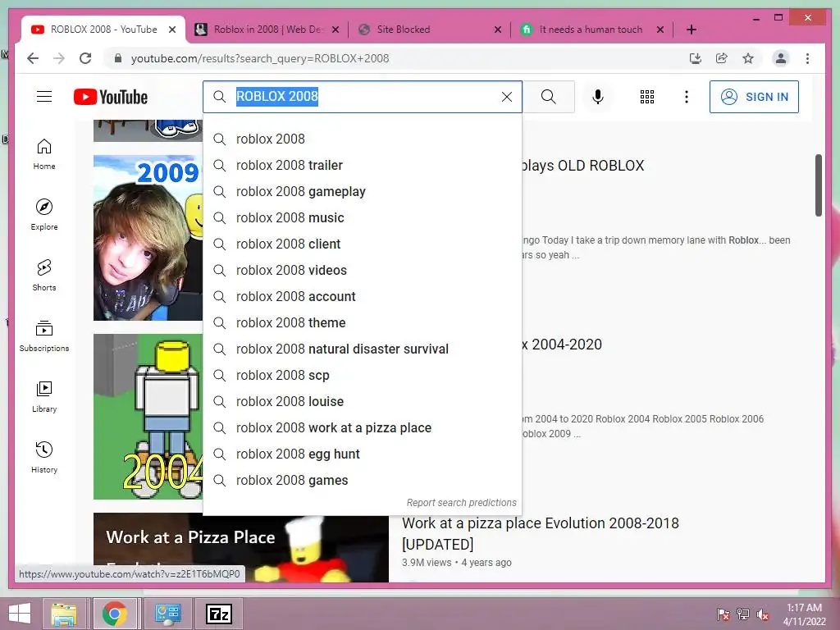Choose suggestion roblox 2008 games
The image size is (840, 630).
pos(363,480)
